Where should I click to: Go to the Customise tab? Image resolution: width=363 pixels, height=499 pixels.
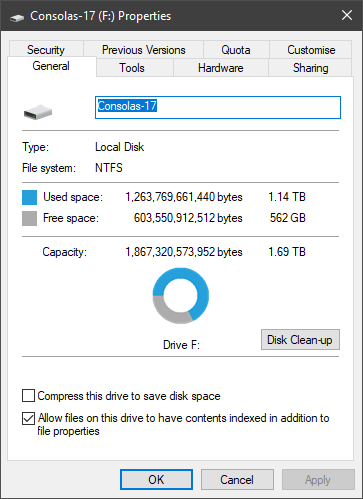click(x=311, y=50)
